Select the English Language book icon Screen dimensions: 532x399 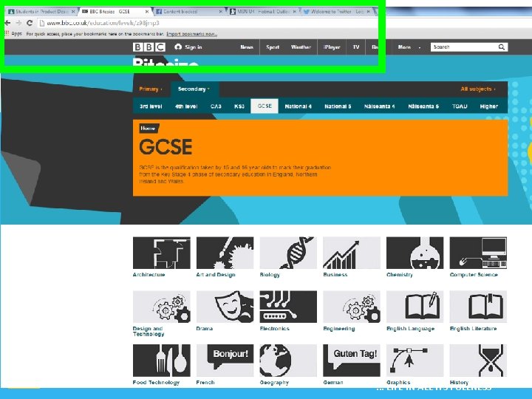[x=415, y=307]
